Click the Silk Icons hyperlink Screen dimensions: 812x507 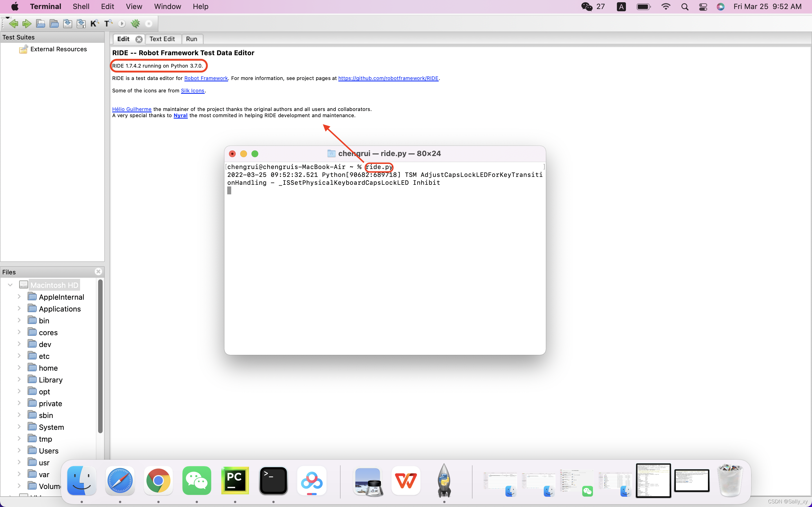coord(192,90)
